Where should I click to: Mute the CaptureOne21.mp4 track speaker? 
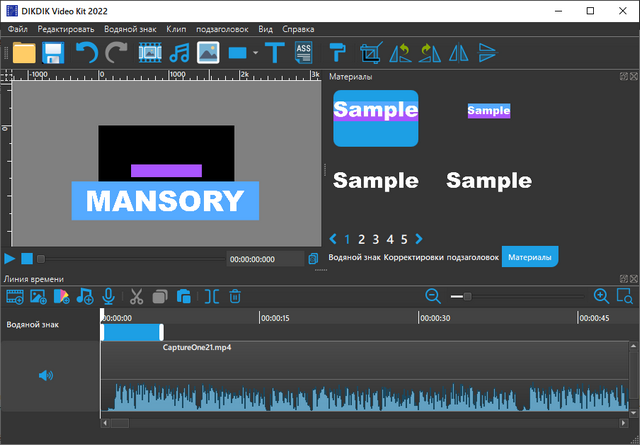point(46,376)
